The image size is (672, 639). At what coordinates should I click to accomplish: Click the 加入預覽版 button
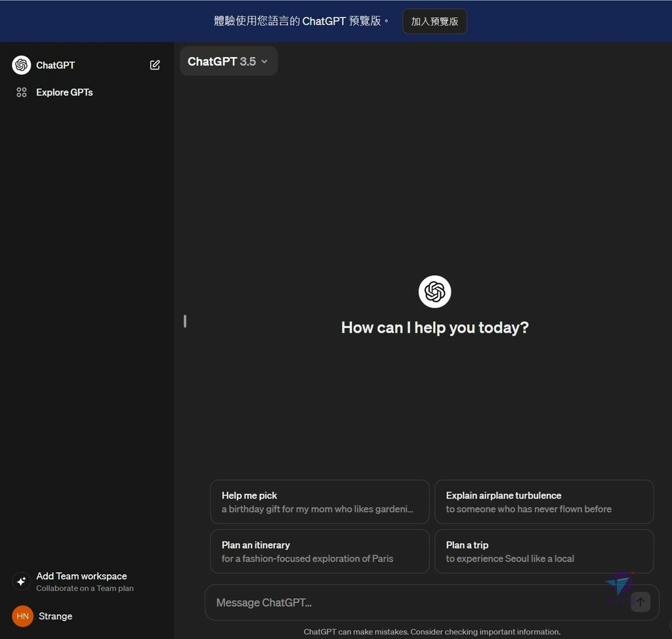(x=434, y=22)
